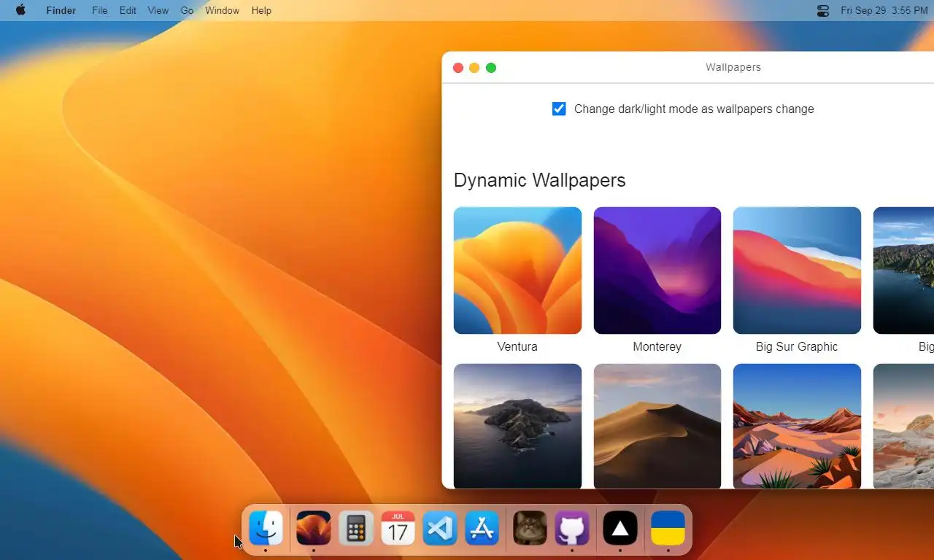Select the Catalina island wallpaper
This screenshot has width=934, height=560.
coord(517,426)
